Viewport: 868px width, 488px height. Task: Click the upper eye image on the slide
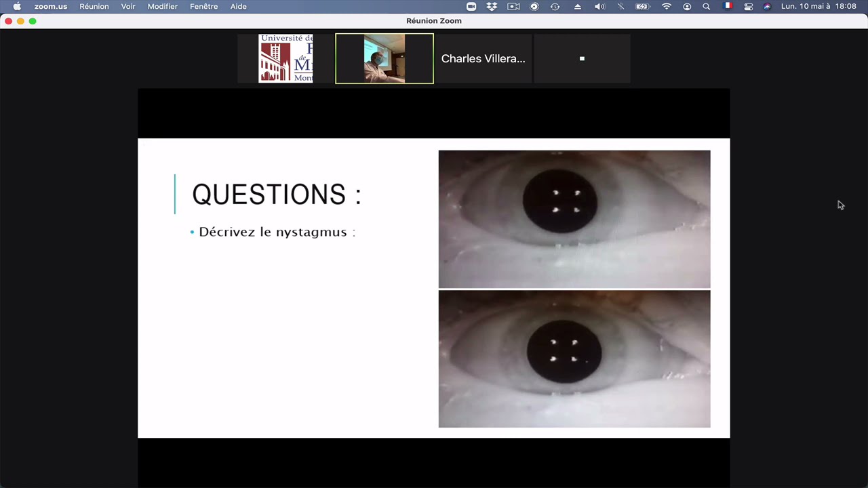[x=574, y=219]
